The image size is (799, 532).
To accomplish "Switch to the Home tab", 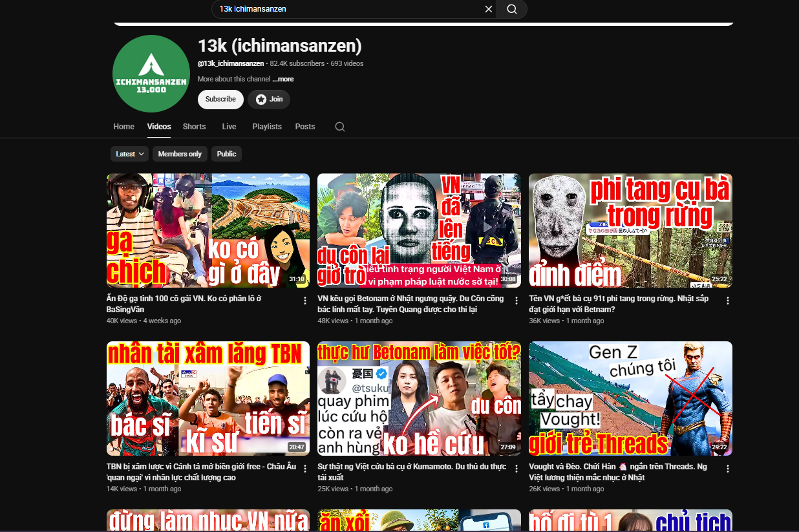I will tap(123, 127).
